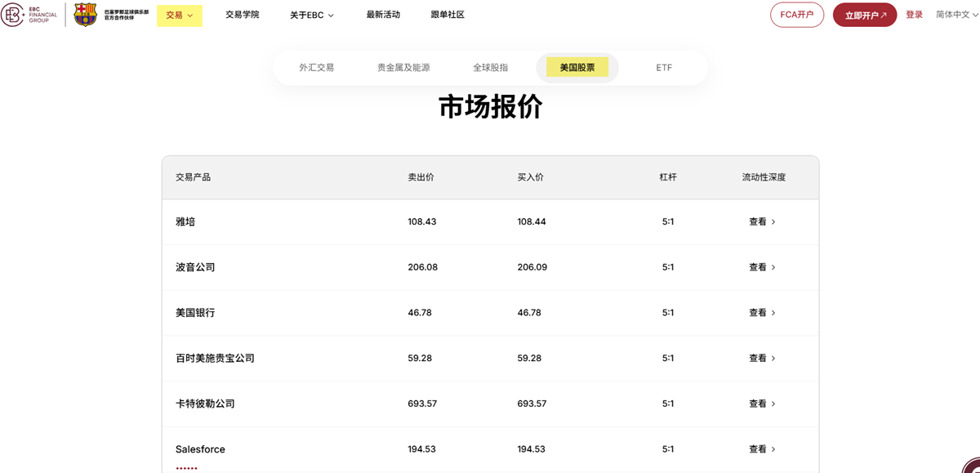Viewport: 980px width, 473px height.
Task: Click the chevron beside 查看 for Salesforce
Action: click(773, 448)
